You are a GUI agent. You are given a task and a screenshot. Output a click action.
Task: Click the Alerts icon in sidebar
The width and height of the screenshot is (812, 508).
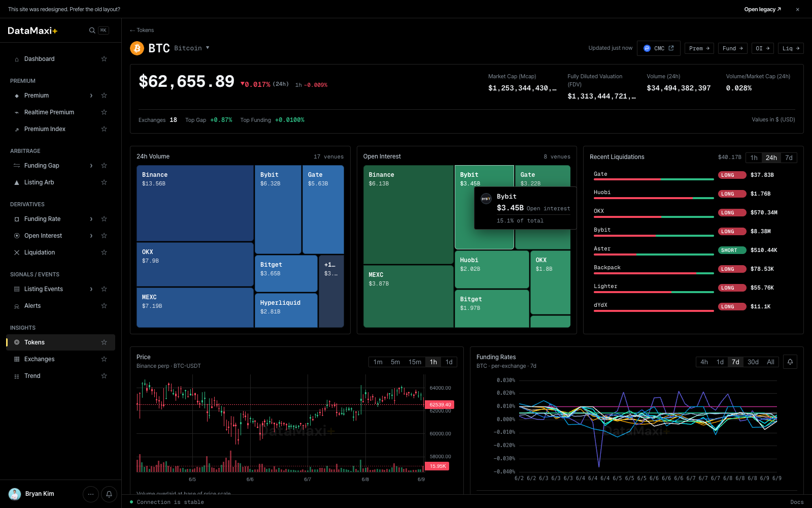click(17, 306)
